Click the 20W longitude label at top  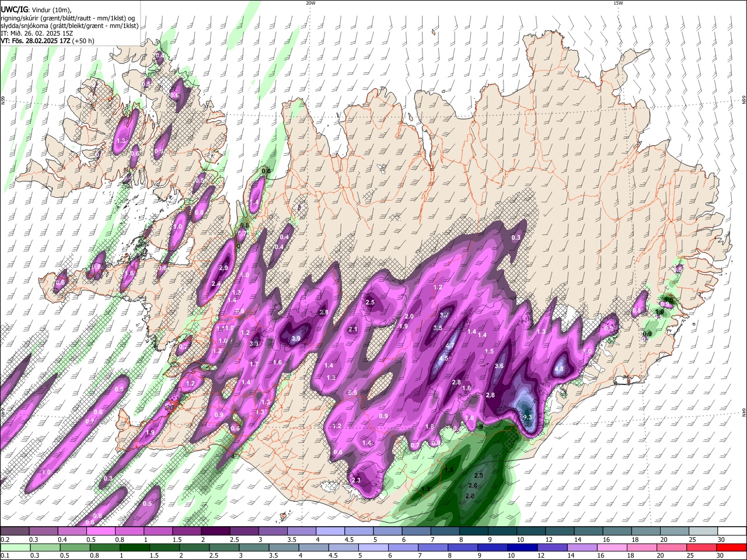(310, 3)
